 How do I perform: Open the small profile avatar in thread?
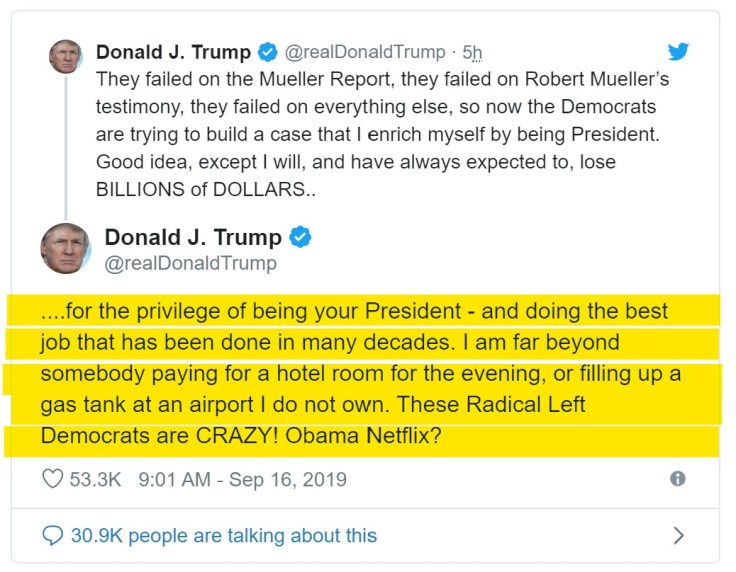65,56
